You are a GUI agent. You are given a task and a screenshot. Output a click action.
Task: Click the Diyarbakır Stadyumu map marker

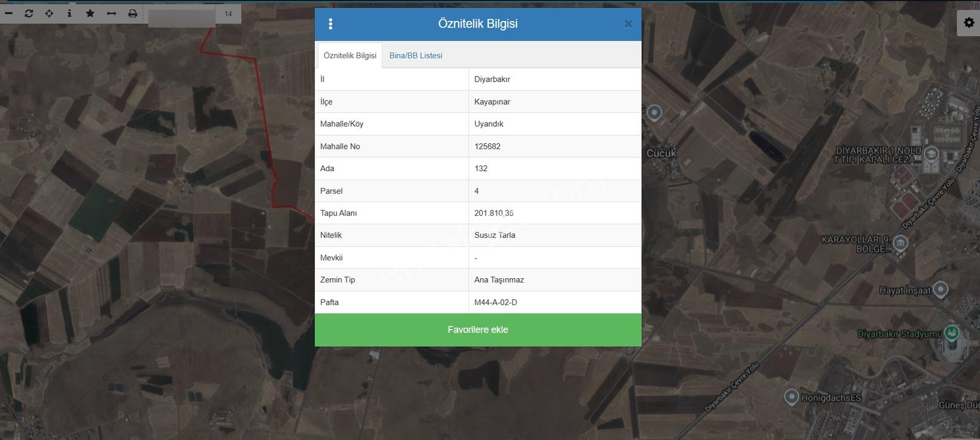click(951, 333)
